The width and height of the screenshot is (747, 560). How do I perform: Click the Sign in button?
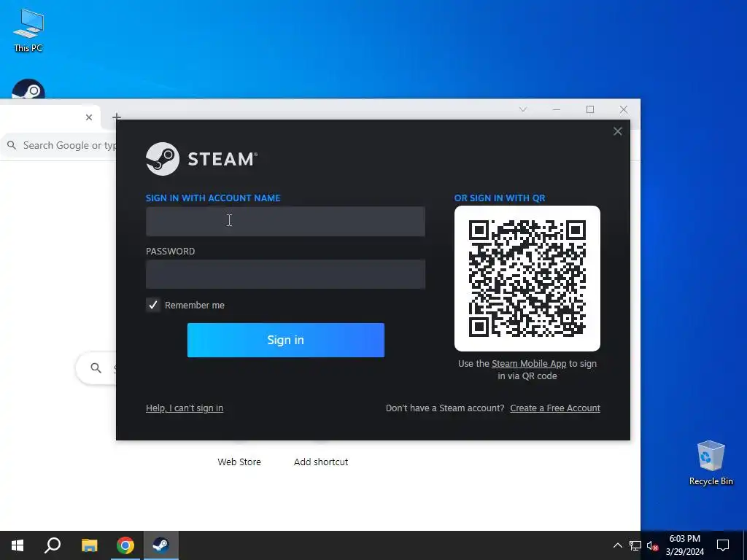tap(286, 340)
